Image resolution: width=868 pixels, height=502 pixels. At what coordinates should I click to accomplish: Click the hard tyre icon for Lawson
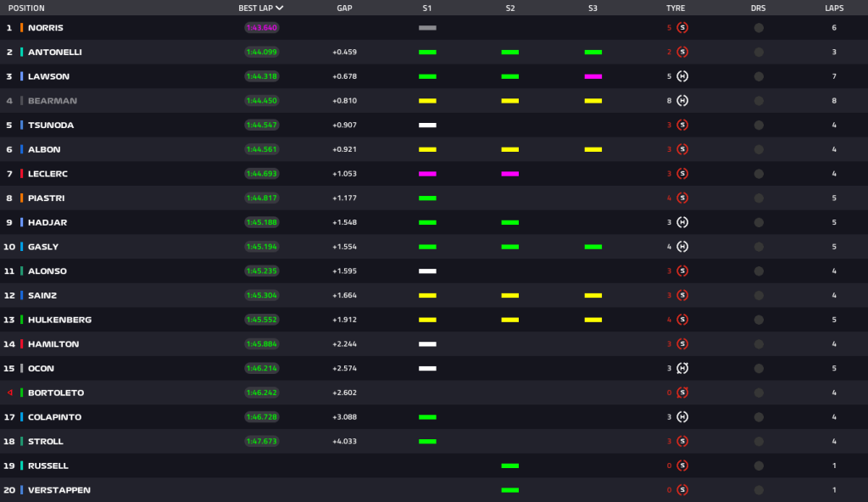[682, 76]
